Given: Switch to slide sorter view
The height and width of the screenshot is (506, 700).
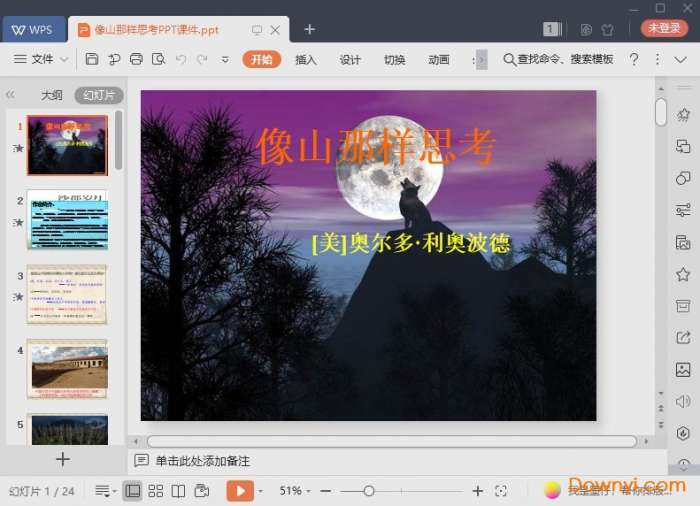Looking at the screenshot, I should click(x=156, y=491).
